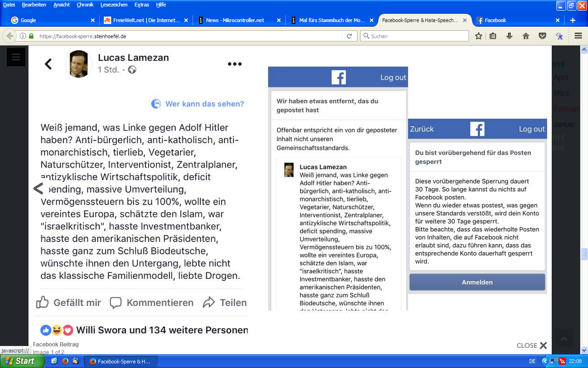Click the Teilen share arrow icon

coord(209,302)
